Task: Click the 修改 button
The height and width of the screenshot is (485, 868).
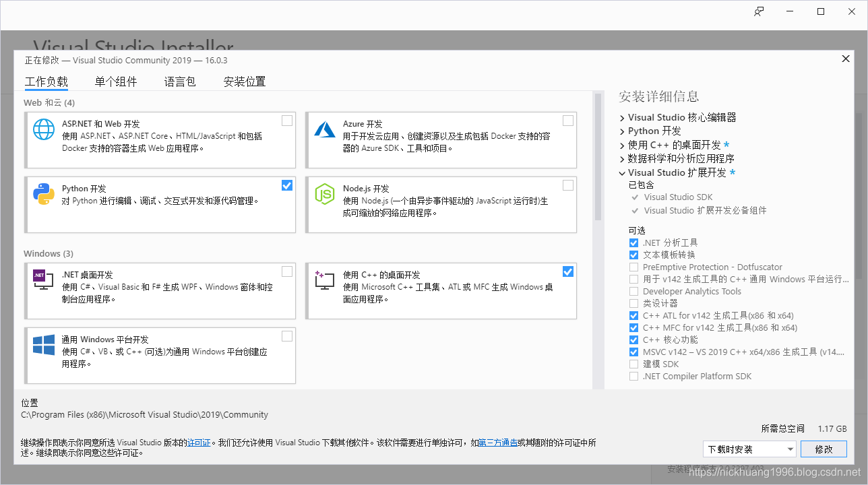Action: [x=824, y=449]
